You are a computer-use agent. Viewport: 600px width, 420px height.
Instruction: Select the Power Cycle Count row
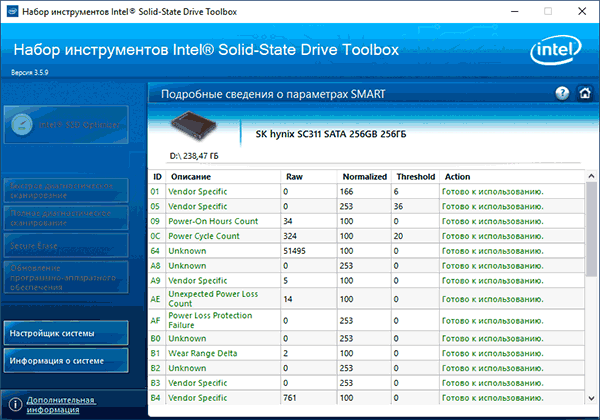pyautogui.click(x=367, y=236)
